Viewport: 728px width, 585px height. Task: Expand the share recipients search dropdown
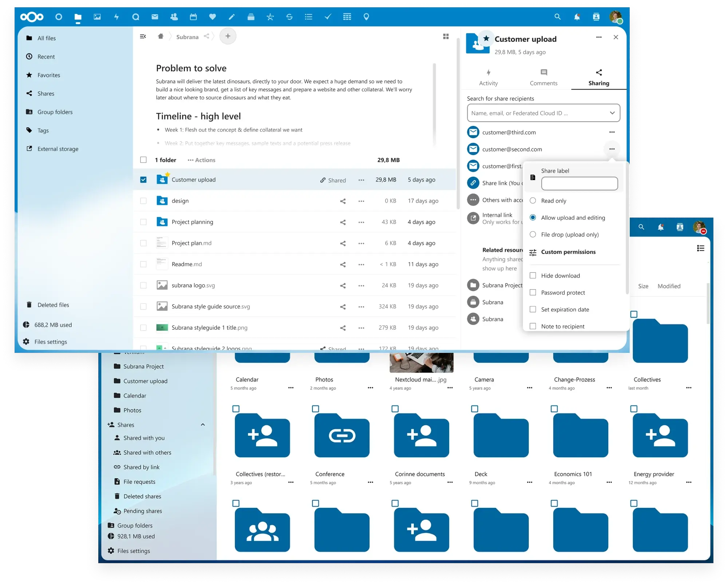tap(612, 113)
